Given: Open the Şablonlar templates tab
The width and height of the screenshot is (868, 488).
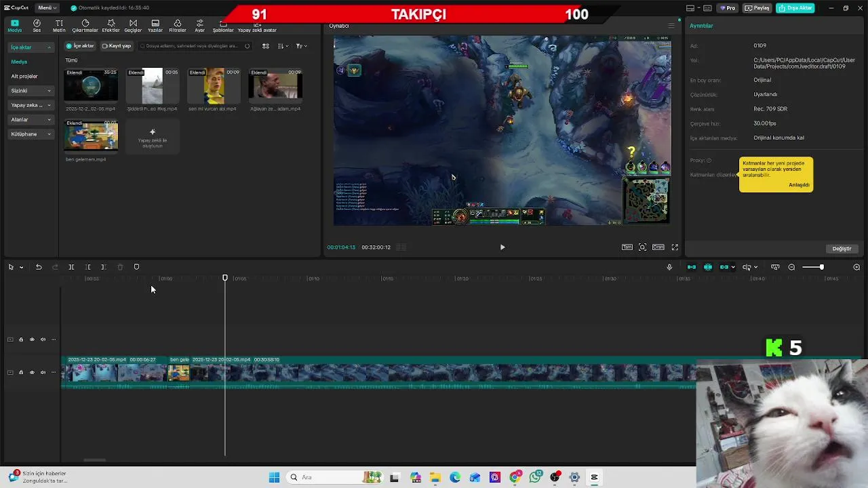Looking at the screenshot, I should pyautogui.click(x=223, y=26).
